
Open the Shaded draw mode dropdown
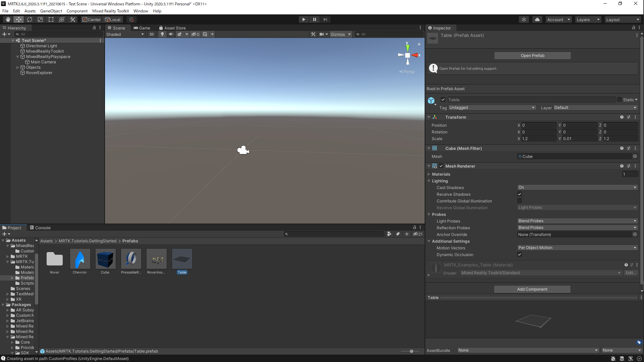(x=125, y=34)
